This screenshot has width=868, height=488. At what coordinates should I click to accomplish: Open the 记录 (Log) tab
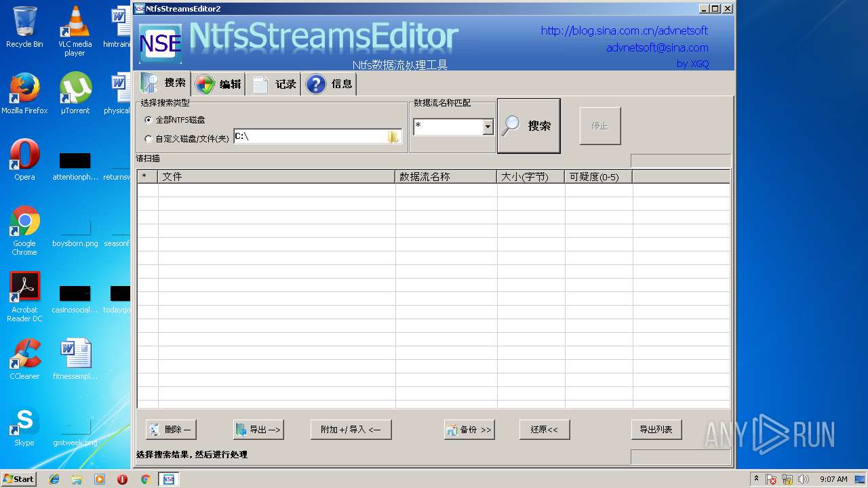click(x=274, y=84)
